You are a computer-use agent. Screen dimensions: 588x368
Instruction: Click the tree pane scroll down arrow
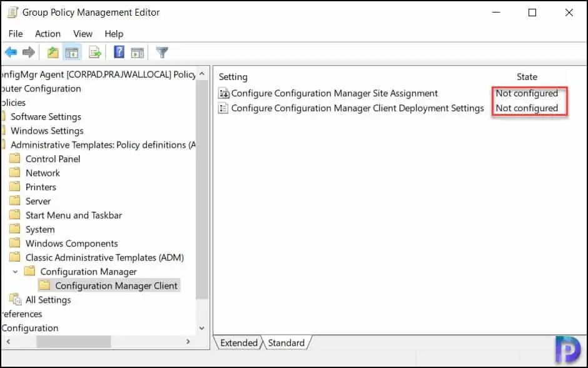[201, 328]
